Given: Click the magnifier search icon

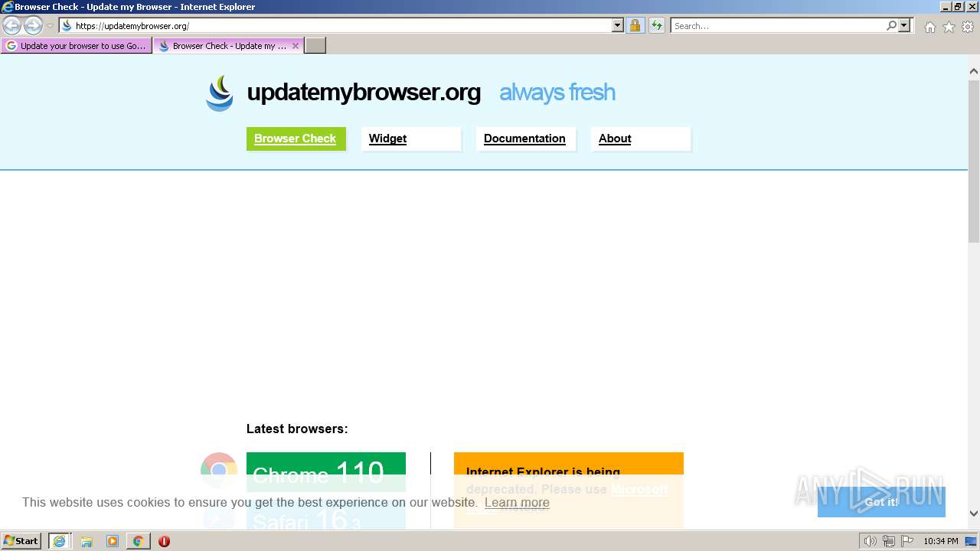Looking at the screenshot, I should click(x=892, y=25).
